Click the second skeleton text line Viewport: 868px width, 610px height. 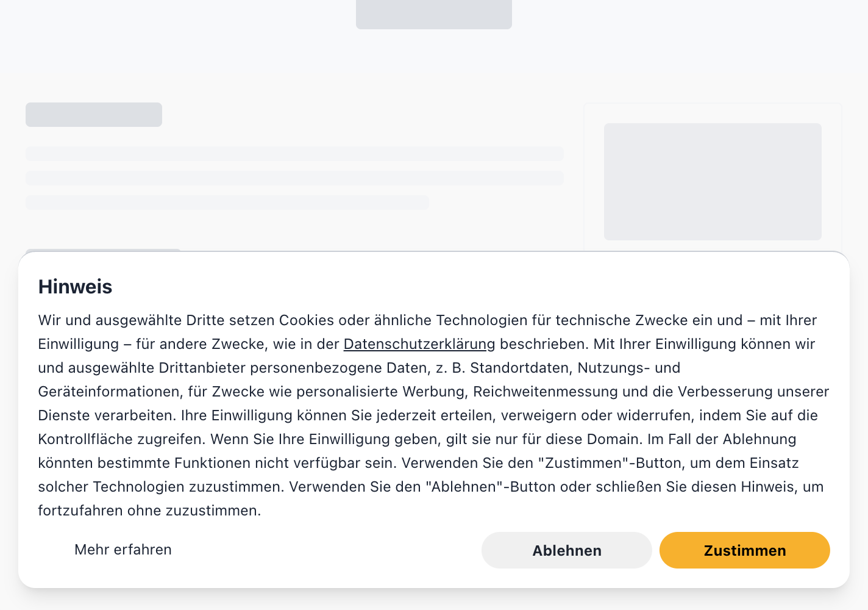click(294, 178)
